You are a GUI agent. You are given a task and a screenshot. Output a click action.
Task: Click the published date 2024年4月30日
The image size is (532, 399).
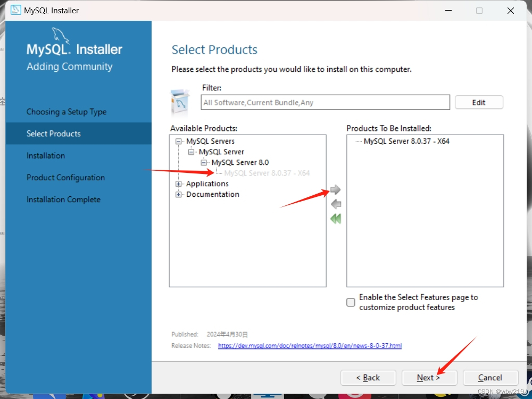[227, 335]
